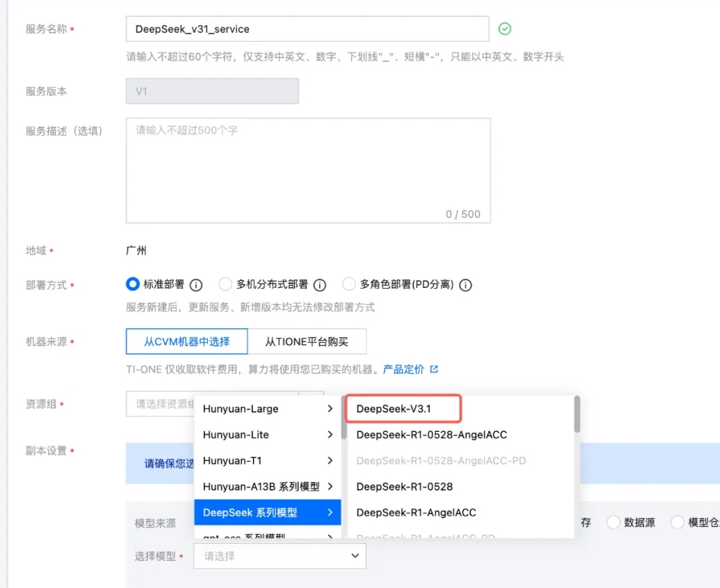
Task: Click the green checkmark beside service name field
Action: coord(504,28)
